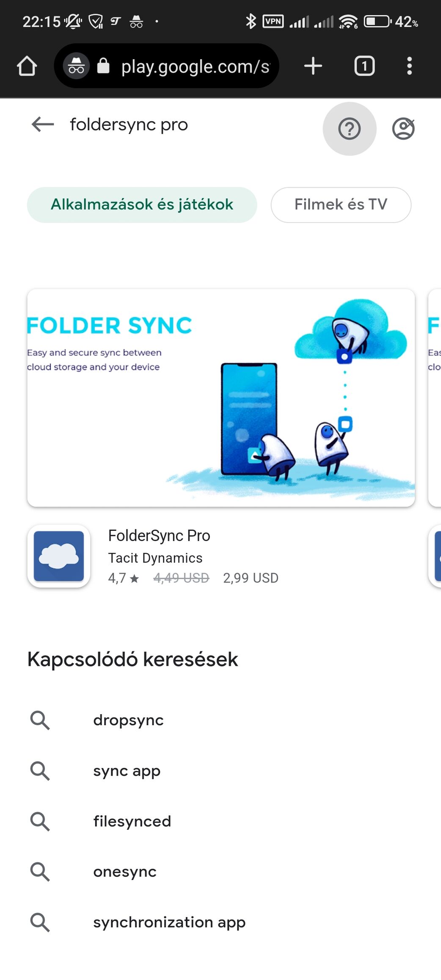Select the Filmek és TV filter chip

tap(341, 205)
